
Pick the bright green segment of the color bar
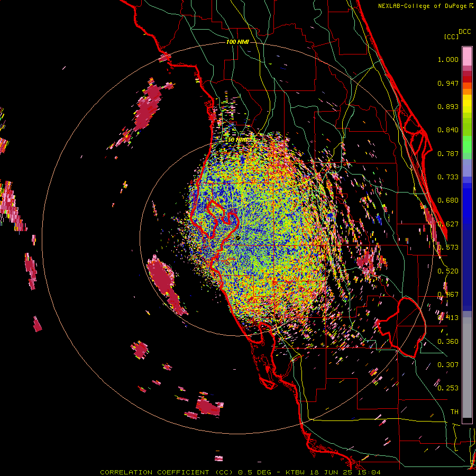pyautogui.click(x=467, y=144)
